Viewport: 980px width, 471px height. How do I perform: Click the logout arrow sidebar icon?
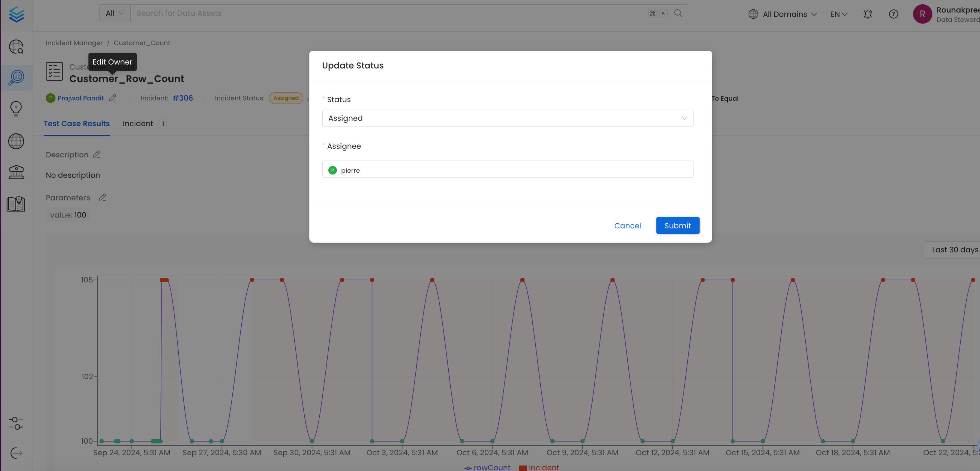pyautogui.click(x=16, y=453)
